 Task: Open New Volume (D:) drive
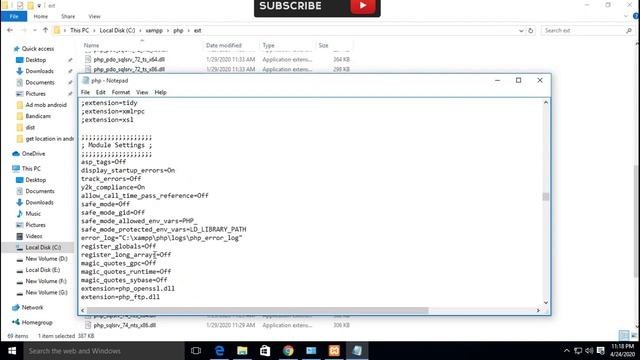(46, 258)
